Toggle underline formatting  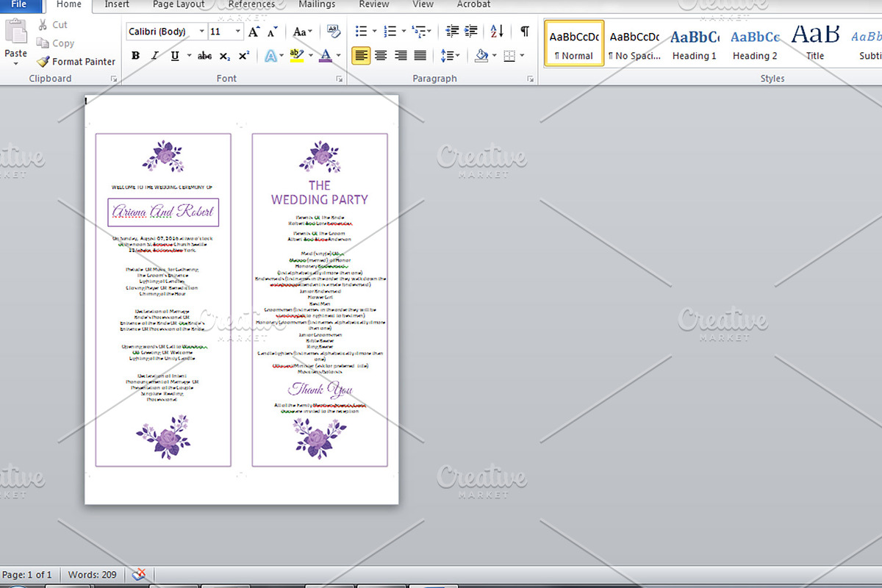pos(174,56)
